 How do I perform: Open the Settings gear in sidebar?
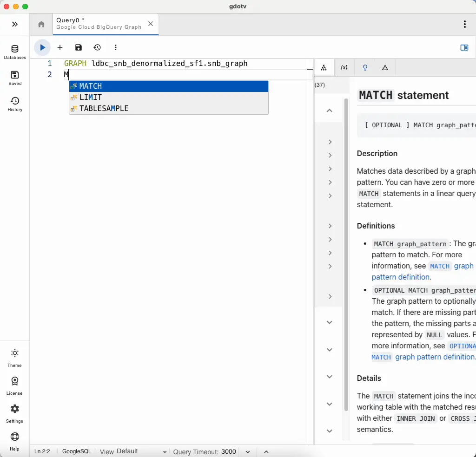coord(14,412)
